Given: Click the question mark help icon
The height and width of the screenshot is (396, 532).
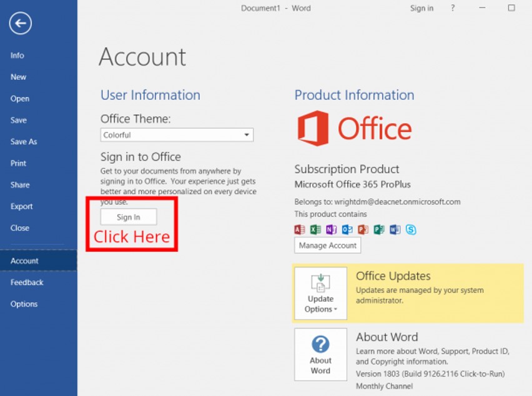Looking at the screenshot, I should tap(453, 7).
